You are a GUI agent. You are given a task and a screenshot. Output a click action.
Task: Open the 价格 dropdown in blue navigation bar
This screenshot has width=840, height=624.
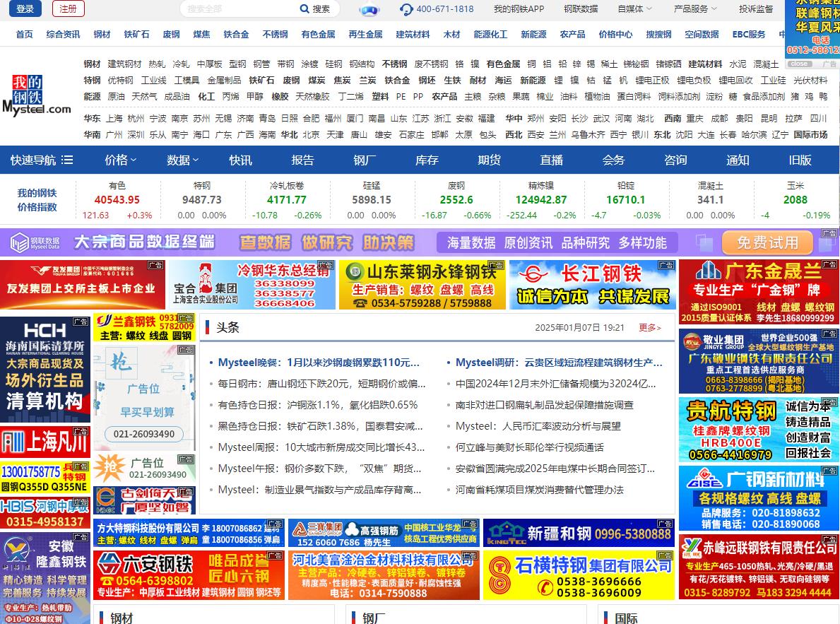(121, 160)
